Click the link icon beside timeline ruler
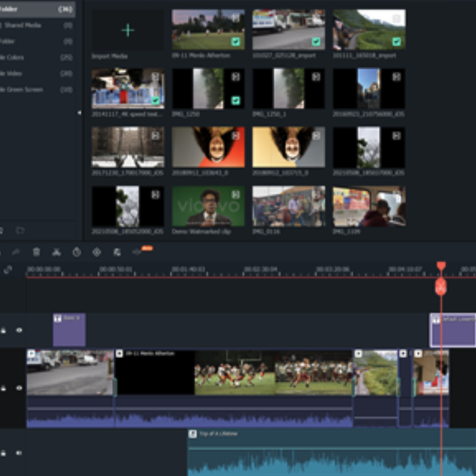 [7, 270]
